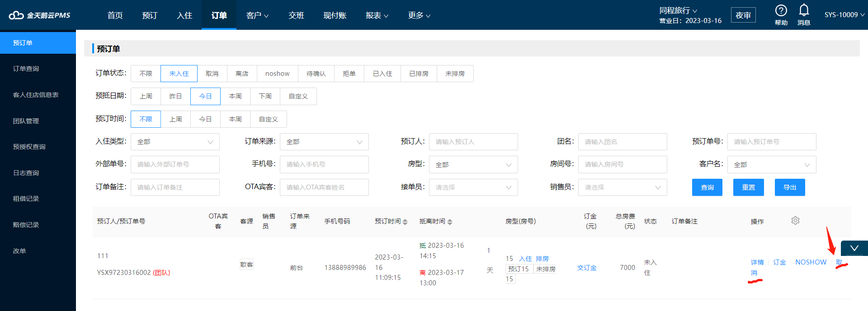This screenshot has width=868, height=311.
Task: Open the notifications bell icon
Action: (x=804, y=10)
